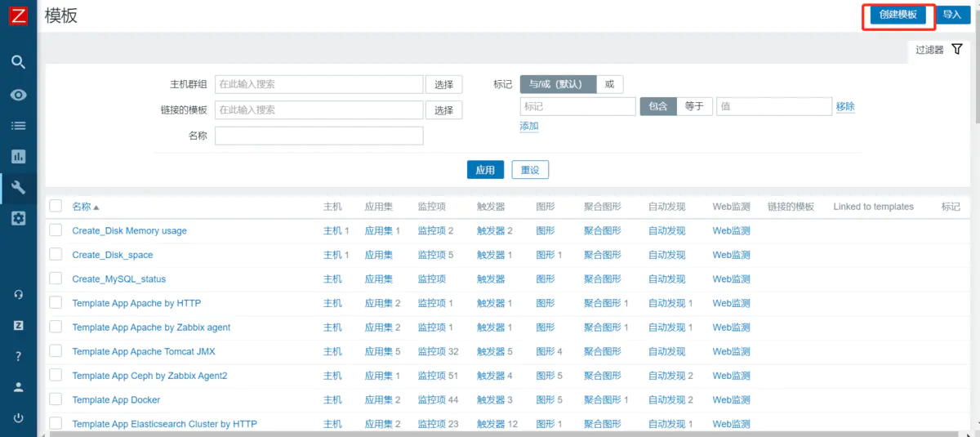Screen dimensions: 980x437
Task: Open Template App Ceph by Zabbix Agent2
Action: pos(149,376)
